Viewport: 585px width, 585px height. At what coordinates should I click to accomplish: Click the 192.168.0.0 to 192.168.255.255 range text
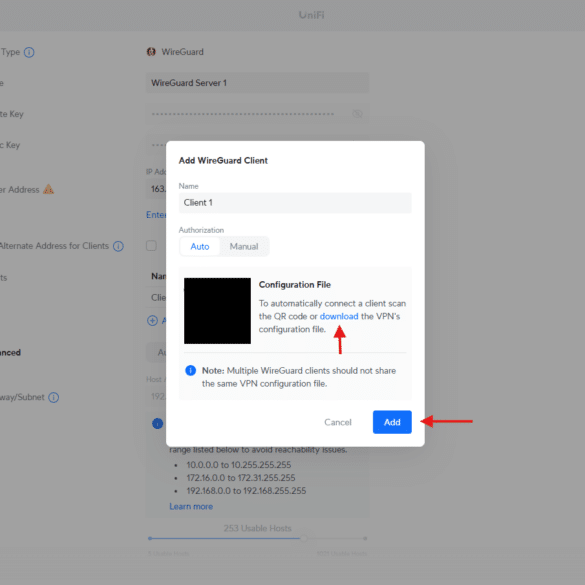246,491
